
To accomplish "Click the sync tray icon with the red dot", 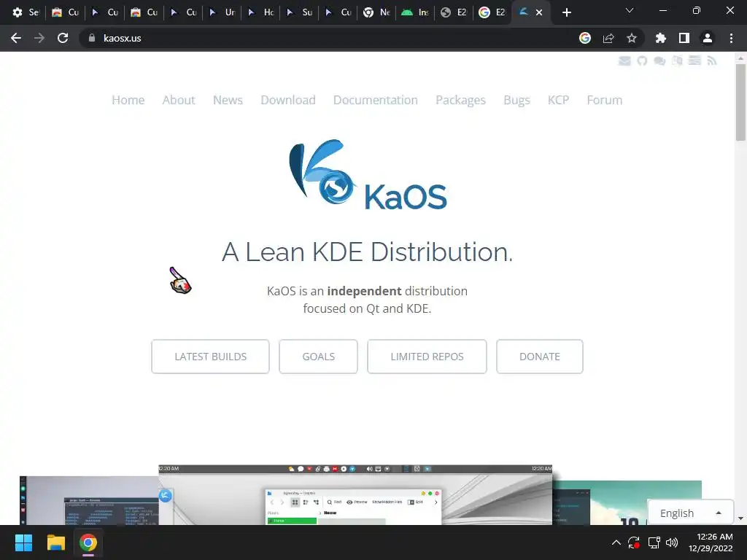I will point(634,542).
